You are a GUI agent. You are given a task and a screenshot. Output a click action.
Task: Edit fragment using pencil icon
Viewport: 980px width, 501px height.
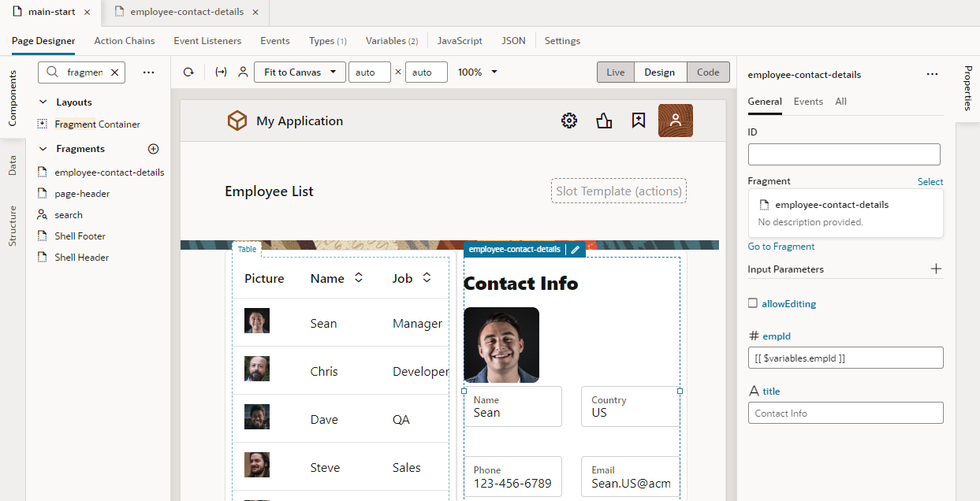click(576, 250)
